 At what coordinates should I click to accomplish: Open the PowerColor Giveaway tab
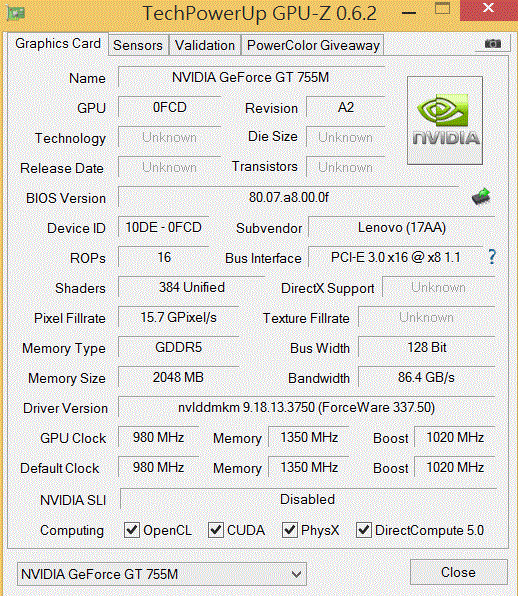coord(313,45)
